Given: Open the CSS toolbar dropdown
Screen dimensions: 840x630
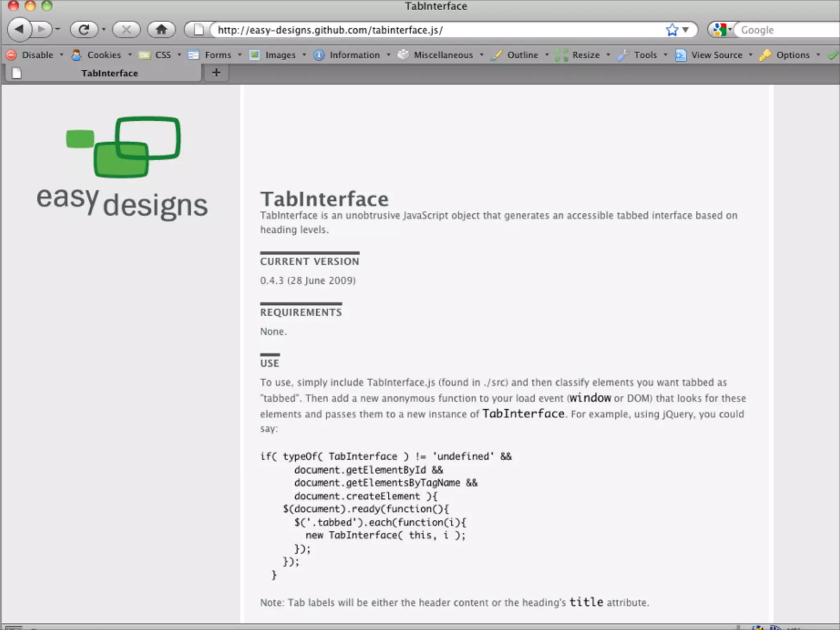Looking at the screenshot, I should tap(162, 55).
